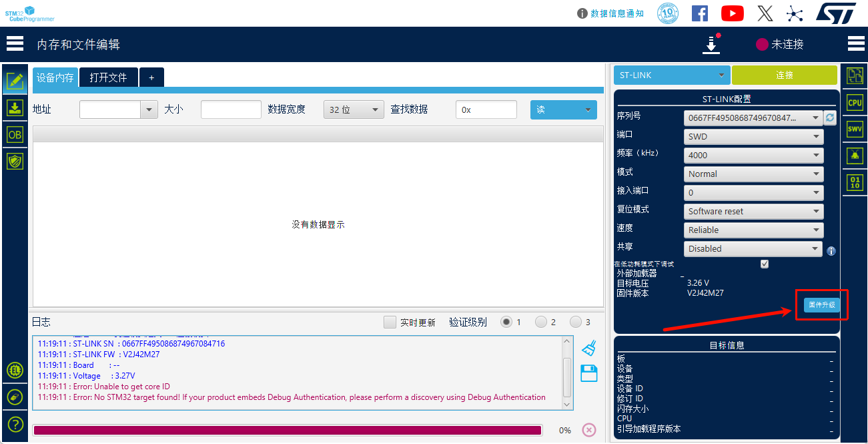Open the security shield panel

point(15,161)
